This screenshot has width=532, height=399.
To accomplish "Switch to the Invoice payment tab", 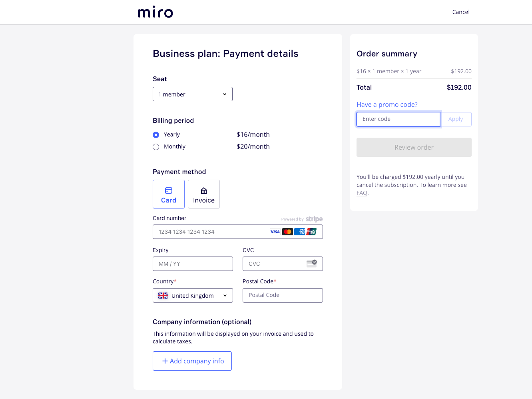I will tap(203, 194).
